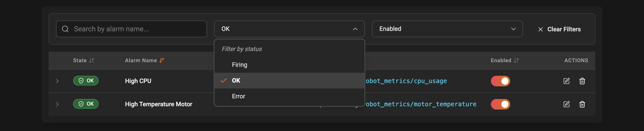
Task: Open the robot_metrics/cpu_usage topic link
Action: (x=406, y=81)
